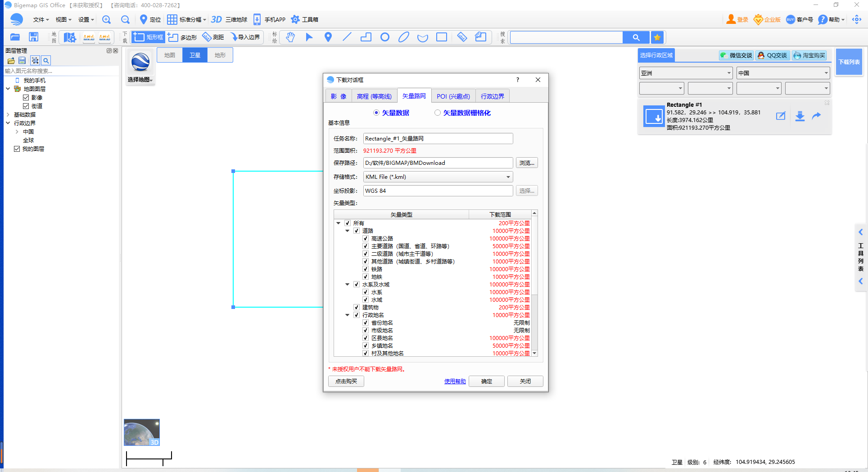Viewport: 868px width, 472px height.
Task: Open the 中国 country dropdown
Action: (x=783, y=73)
